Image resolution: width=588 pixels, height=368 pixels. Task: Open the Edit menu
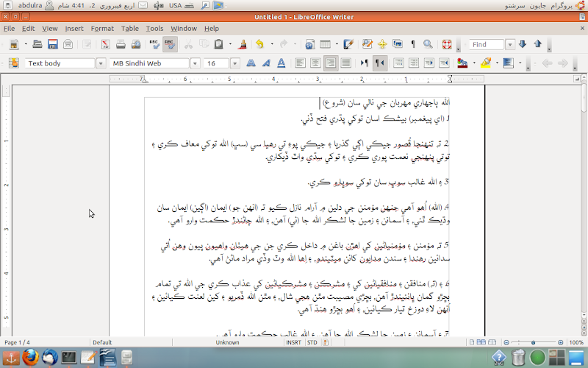28,29
